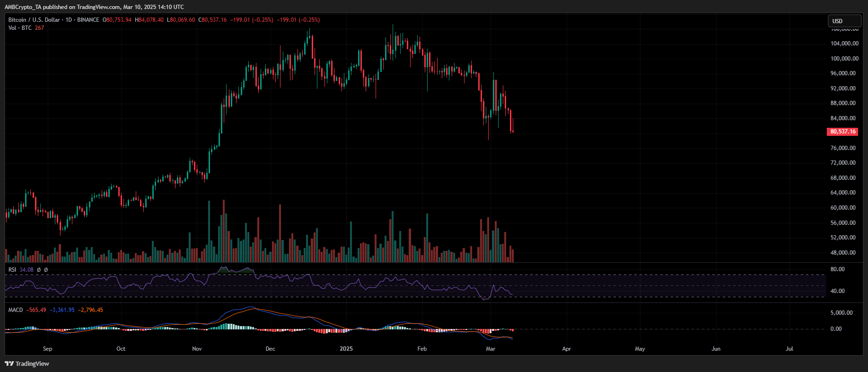
Task: Click the May label on time axis
Action: (x=640, y=349)
